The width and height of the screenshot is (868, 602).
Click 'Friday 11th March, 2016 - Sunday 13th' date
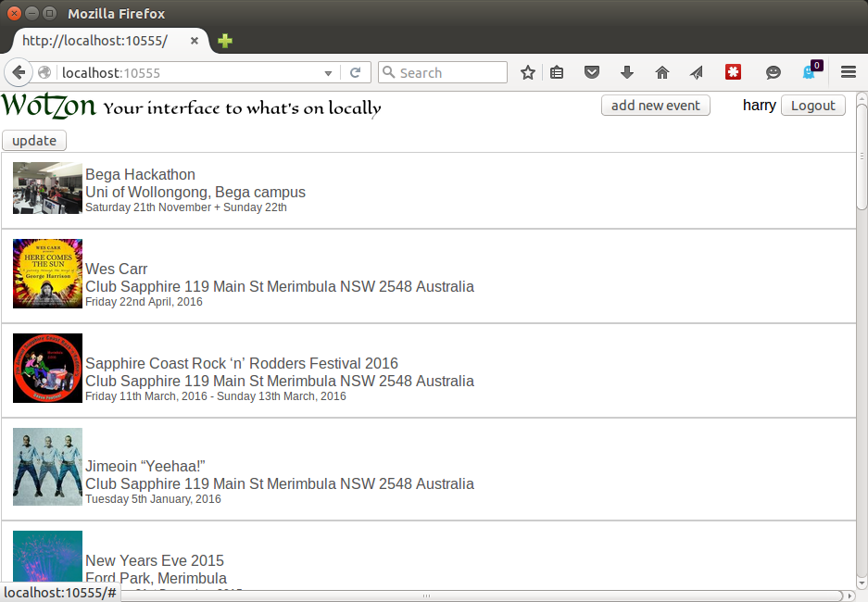[215, 396]
